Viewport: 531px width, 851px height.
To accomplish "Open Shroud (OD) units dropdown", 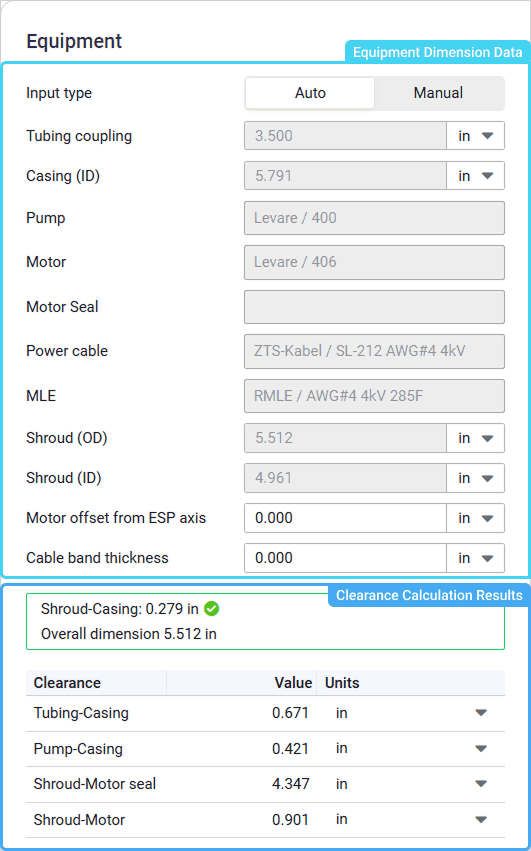I will 476,438.
